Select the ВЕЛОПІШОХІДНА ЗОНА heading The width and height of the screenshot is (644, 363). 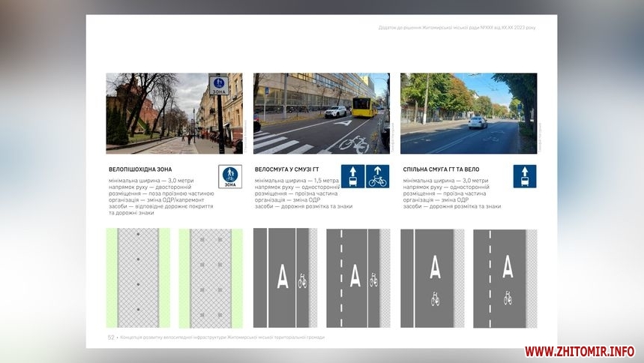pyautogui.click(x=140, y=169)
